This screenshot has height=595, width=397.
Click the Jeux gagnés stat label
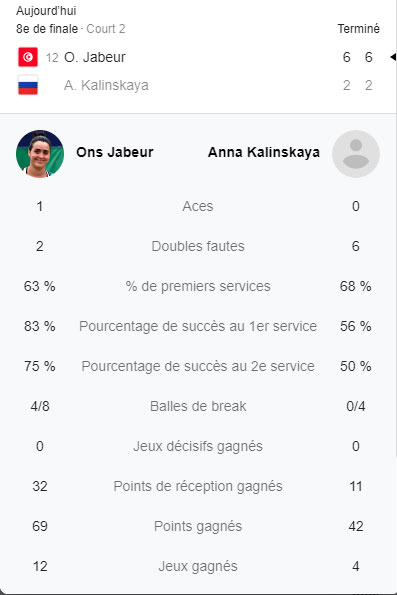[198, 566]
